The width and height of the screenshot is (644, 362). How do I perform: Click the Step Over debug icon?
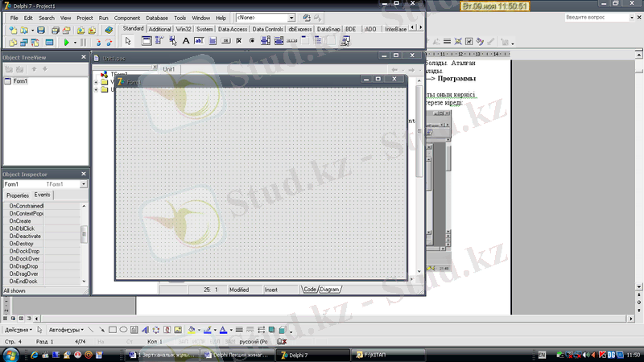pos(109,43)
